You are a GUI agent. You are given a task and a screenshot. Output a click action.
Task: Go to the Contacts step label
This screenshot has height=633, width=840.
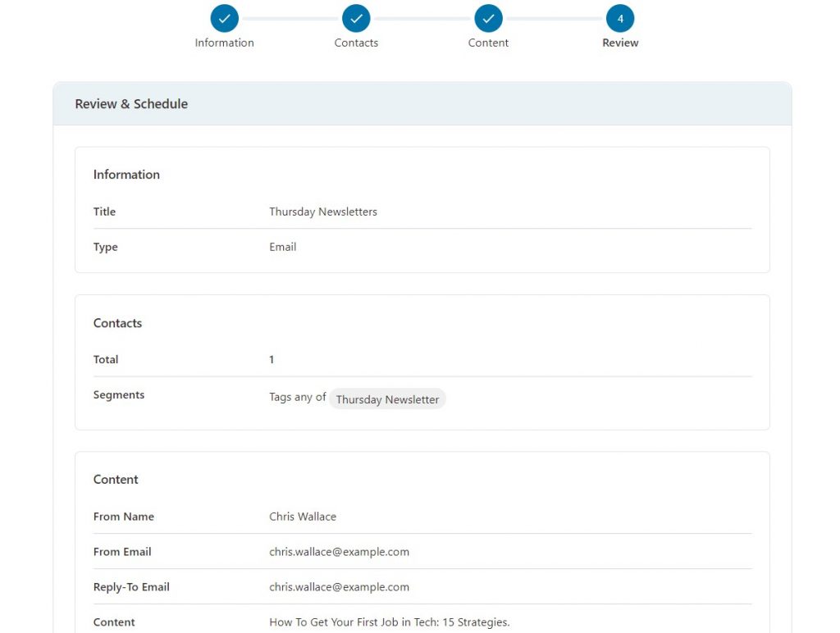click(x=356, y=43)
